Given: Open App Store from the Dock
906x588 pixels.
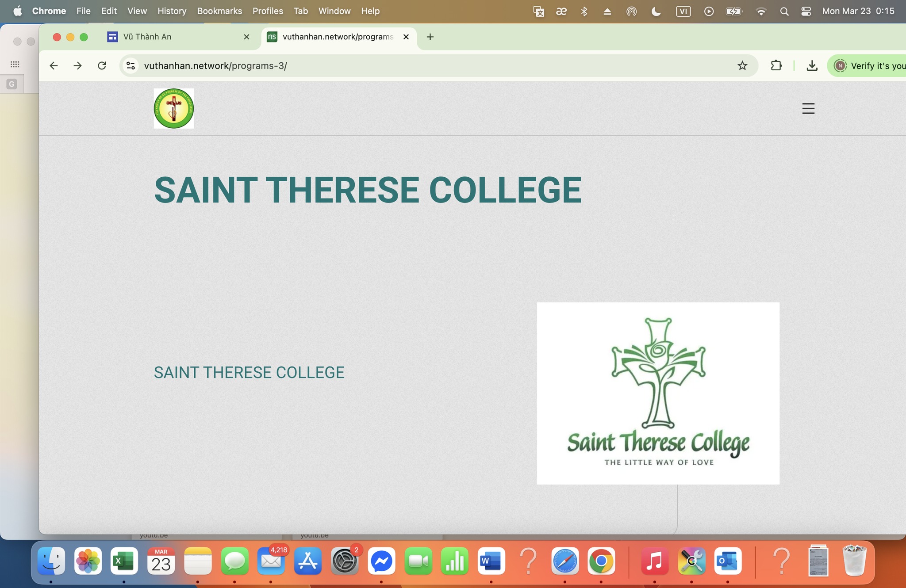Looking at the screenshot, I should point(308,561).
